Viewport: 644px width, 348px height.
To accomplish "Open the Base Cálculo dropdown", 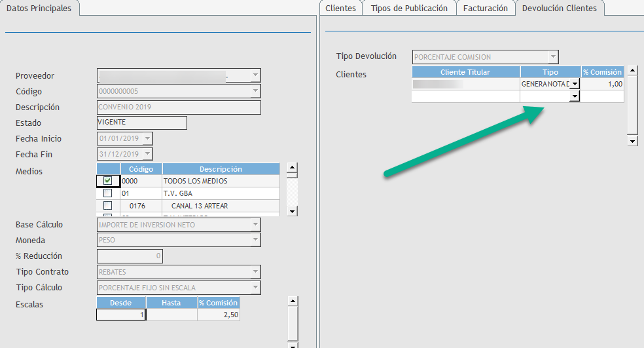I will point(255,225).
